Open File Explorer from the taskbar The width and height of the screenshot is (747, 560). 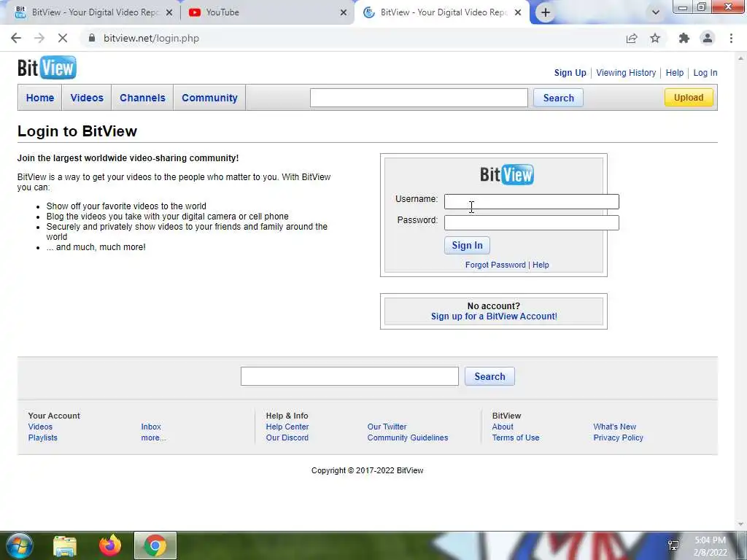coord(65,545)
